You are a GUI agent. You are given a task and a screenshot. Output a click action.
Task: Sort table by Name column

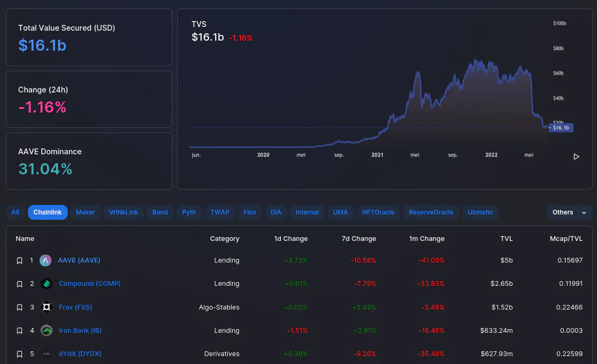[25, 239]
